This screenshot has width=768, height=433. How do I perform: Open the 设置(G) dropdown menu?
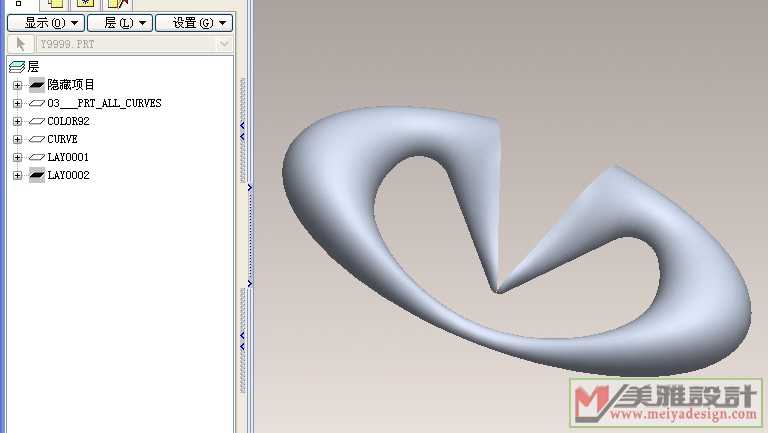pyautogui.click(x=194, y=23)
